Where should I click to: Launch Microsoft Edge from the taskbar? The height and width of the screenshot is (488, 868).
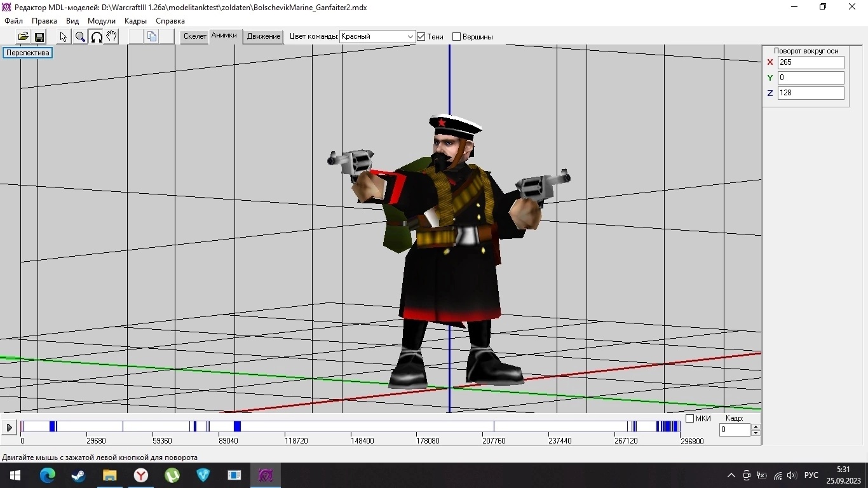[47, 475]
